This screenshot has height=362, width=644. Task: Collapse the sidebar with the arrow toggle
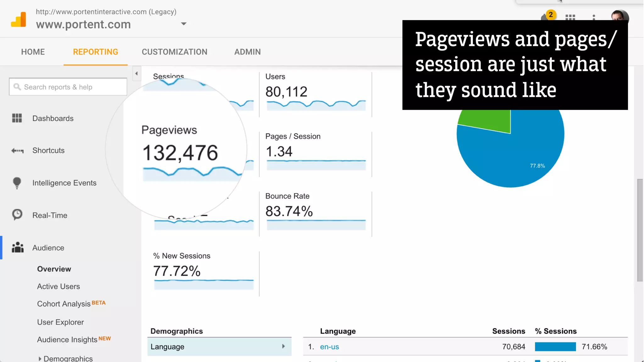(x=136, y=74)
